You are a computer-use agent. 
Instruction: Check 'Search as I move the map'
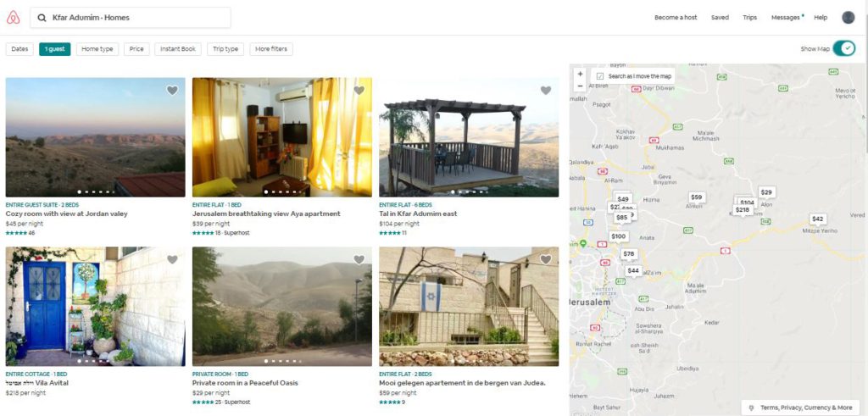[600, 76]
